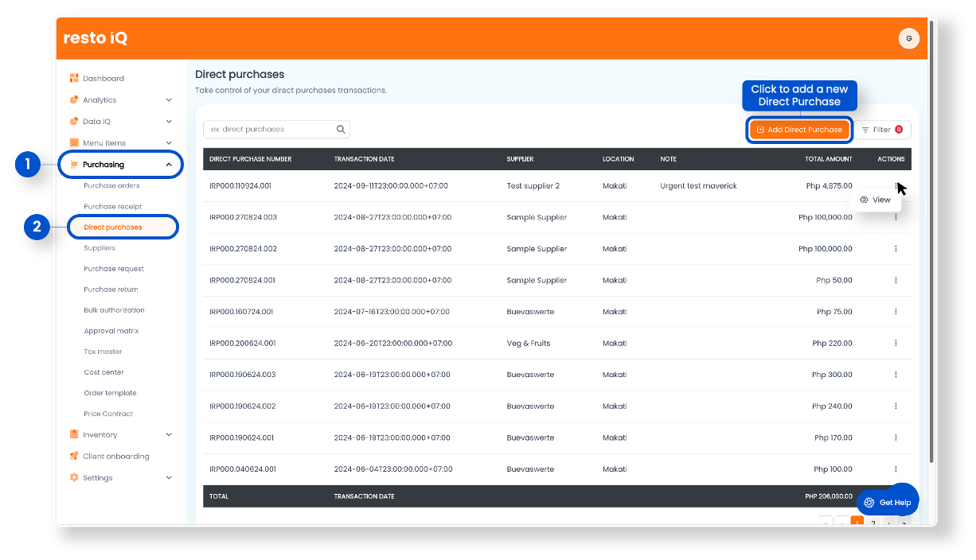Open actions menu for IRP000.270824.001

point(896,280)
